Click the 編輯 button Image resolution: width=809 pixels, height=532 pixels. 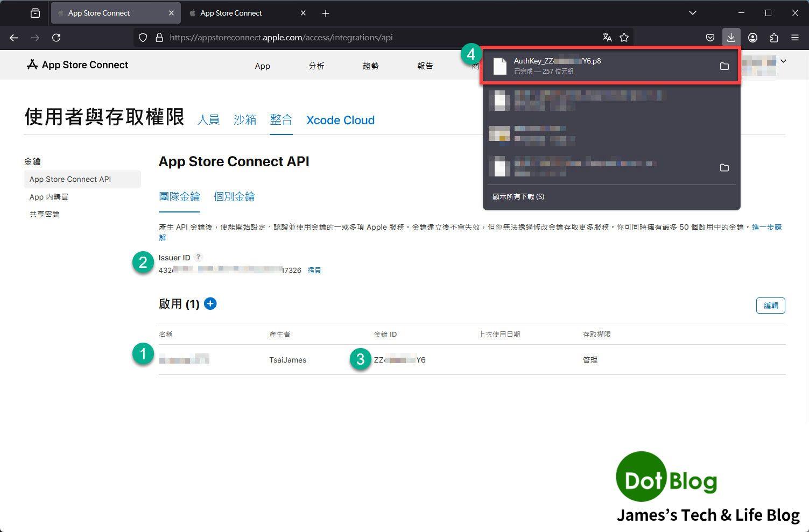770,306
